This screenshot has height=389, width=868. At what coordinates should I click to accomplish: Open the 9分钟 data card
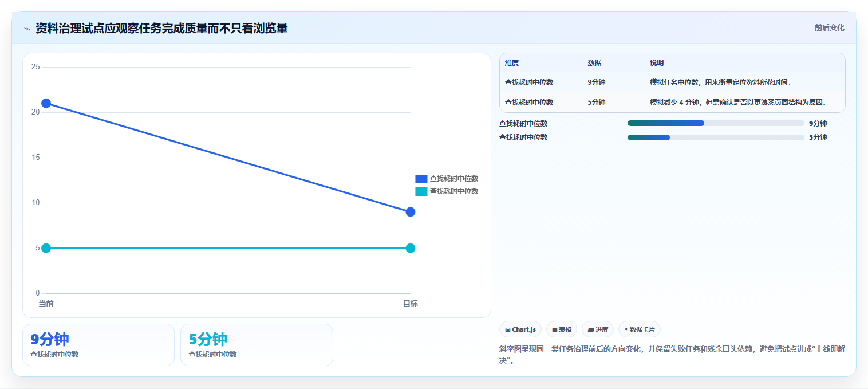click(98, 345)
